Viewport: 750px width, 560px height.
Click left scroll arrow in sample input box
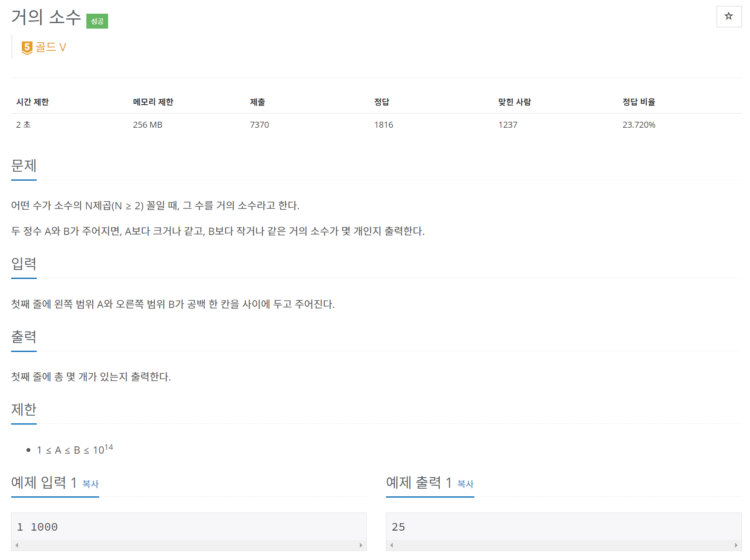point(17,545)
